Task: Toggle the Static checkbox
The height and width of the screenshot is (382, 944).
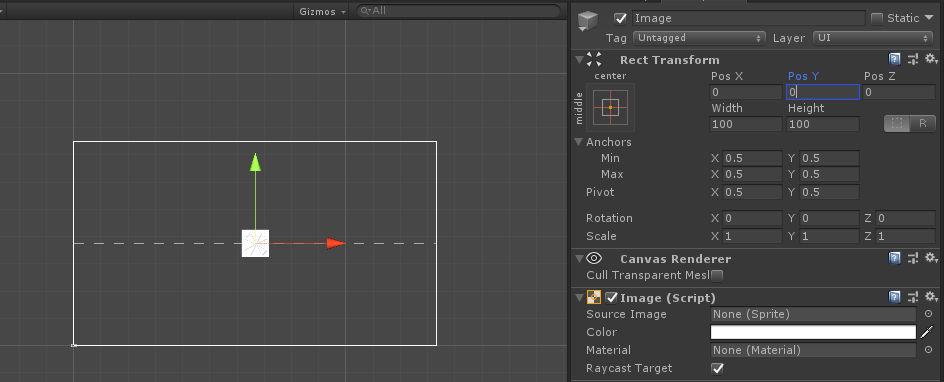Action: click(x=877, y=18)
